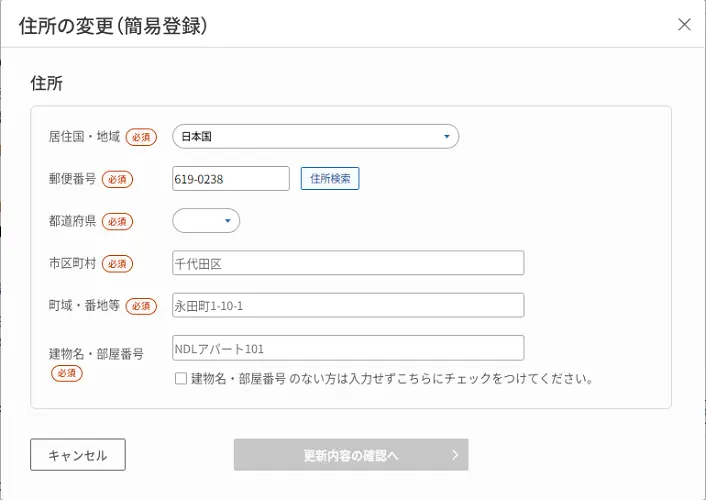Click the 必須 badge beside 都道府県
Viewport: 706px width, 500px height.
(118, 222)
